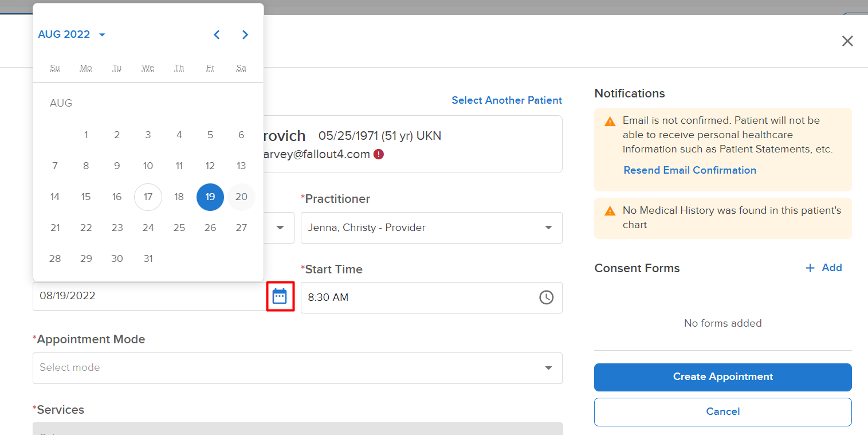
Task: Select August 6 in calendar
Action: (x=241, y=135)
